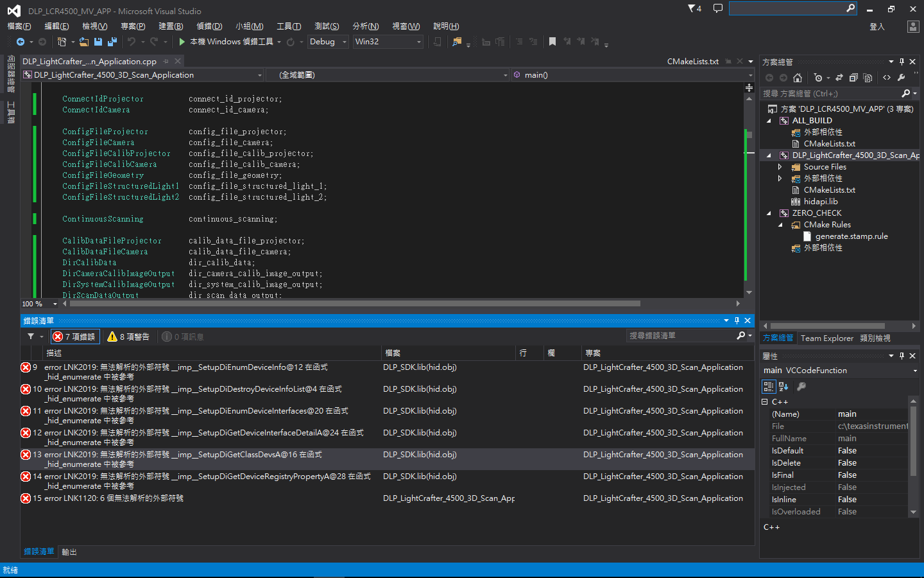Viewport: 924px width, 578px height.
Task: Click the feedback speech bubble icon
Action: click(718, 8)
